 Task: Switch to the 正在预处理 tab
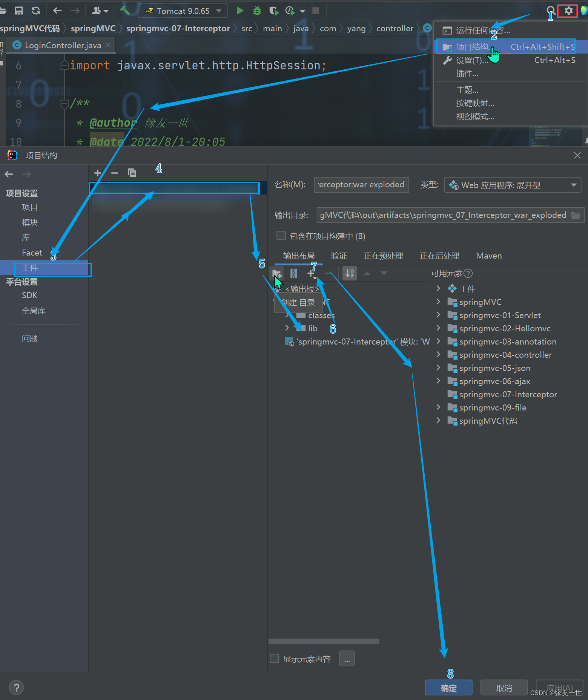tap(383, 256)
